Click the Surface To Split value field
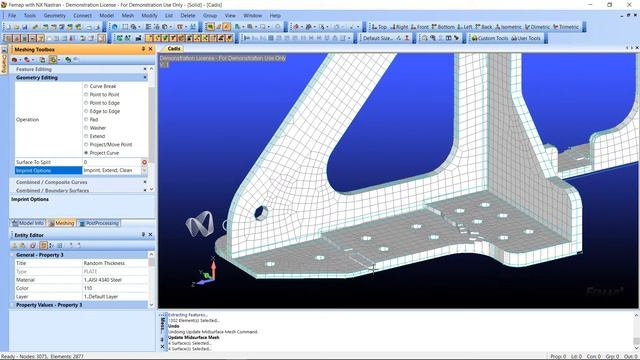640x360 pixels. click(x=111, y=162)
